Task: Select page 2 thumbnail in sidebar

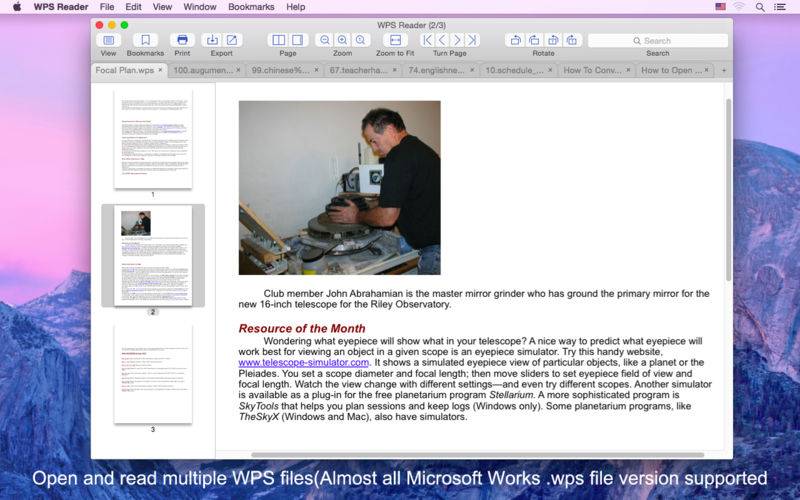Action: 153,256
